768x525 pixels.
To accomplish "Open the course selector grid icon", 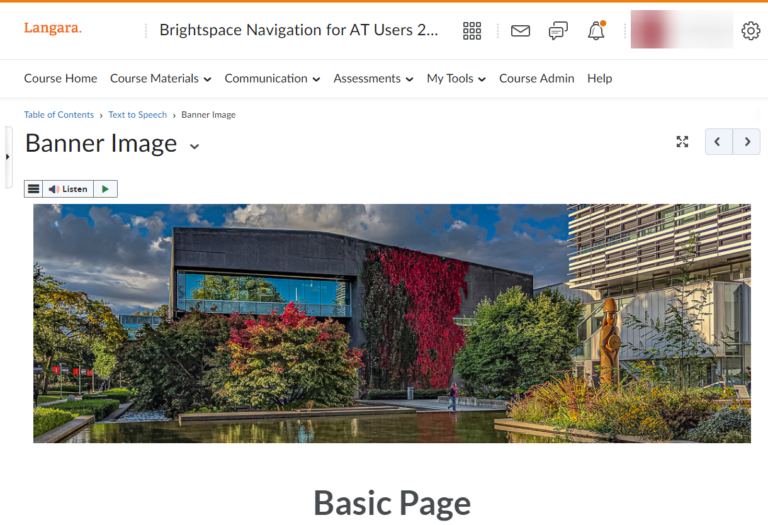I will [472, 31].
